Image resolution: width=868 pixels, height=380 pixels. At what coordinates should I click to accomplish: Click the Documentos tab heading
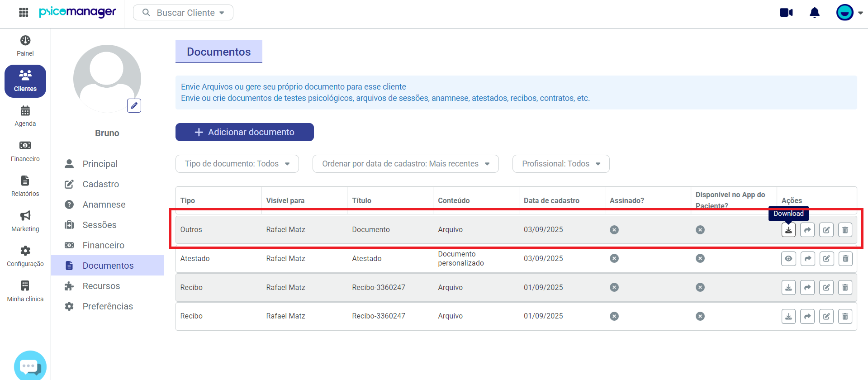pyautogui.click(x=219, y=52)
